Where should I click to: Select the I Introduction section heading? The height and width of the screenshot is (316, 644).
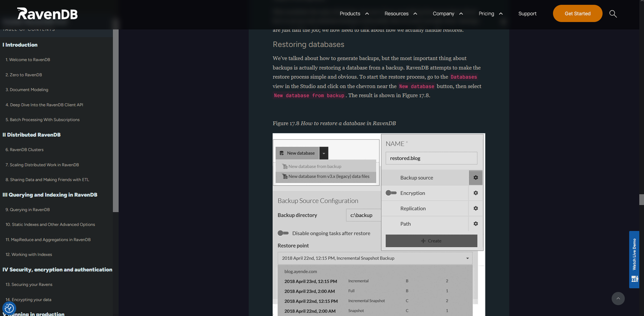(x=20, y=45)
